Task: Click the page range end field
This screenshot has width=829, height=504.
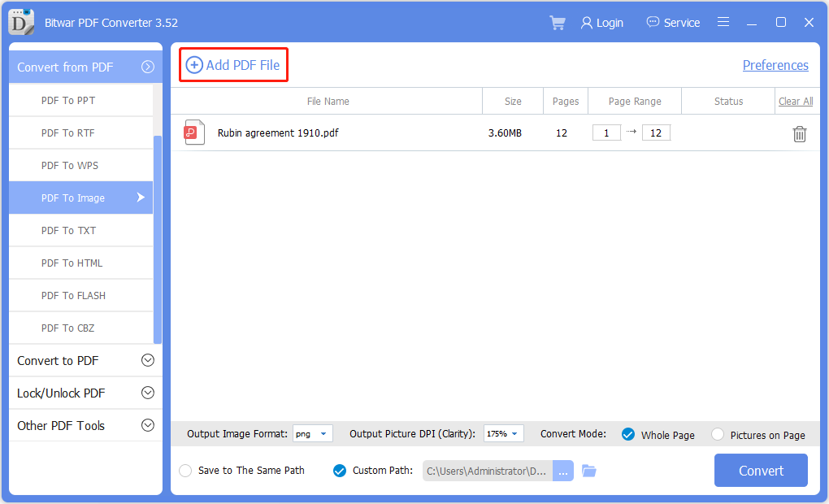Action: pos(656,133)
